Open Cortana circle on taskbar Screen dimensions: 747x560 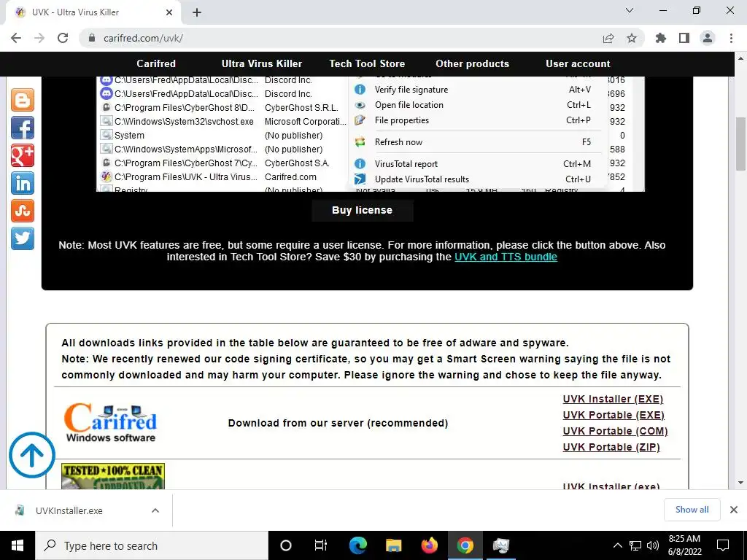click(x=286, y=545)
